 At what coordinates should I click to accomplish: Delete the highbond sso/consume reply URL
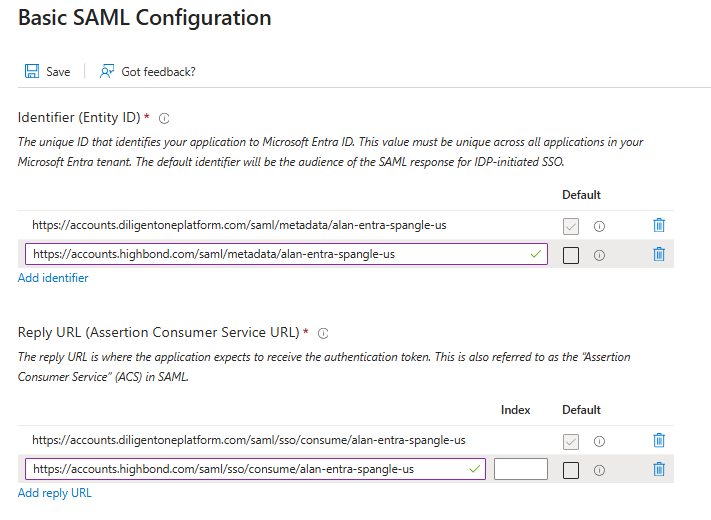pyautogui.click(x=659, y=469)
